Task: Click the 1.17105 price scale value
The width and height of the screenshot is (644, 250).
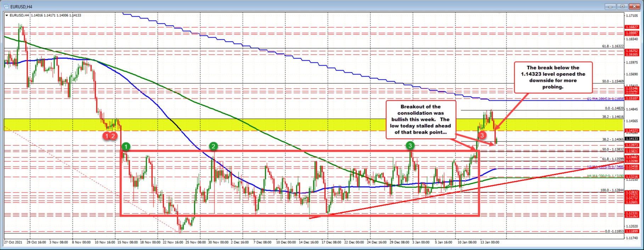Action: coord(632,16)
